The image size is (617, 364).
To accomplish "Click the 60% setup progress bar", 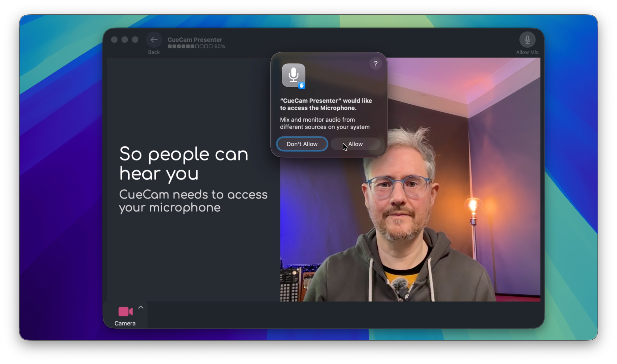I will click(190, 46).
